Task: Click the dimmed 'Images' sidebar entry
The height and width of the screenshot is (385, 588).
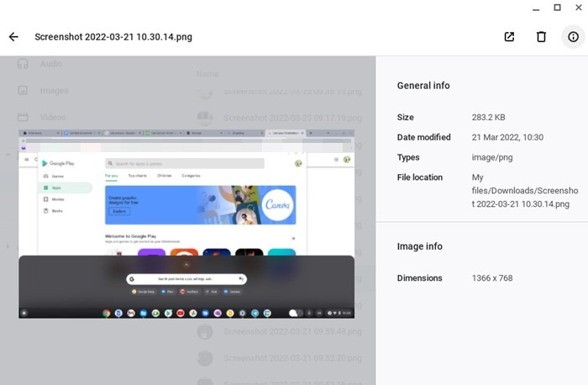Action: point(43,91)
